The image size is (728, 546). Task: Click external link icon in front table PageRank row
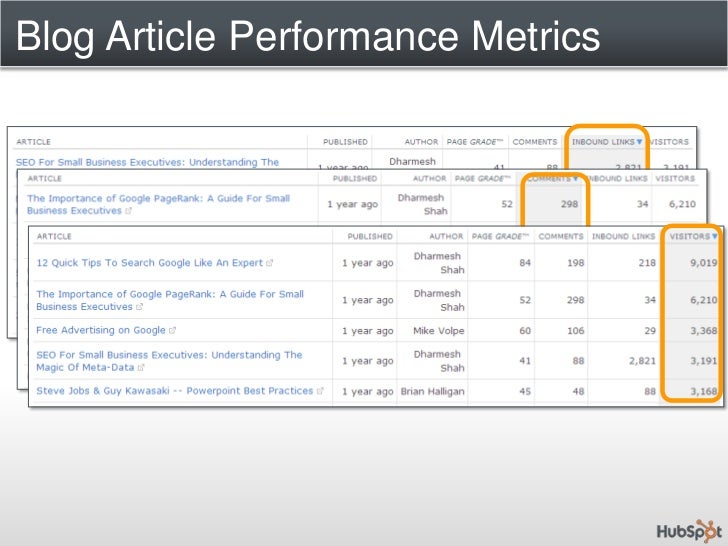click(139, 307)
